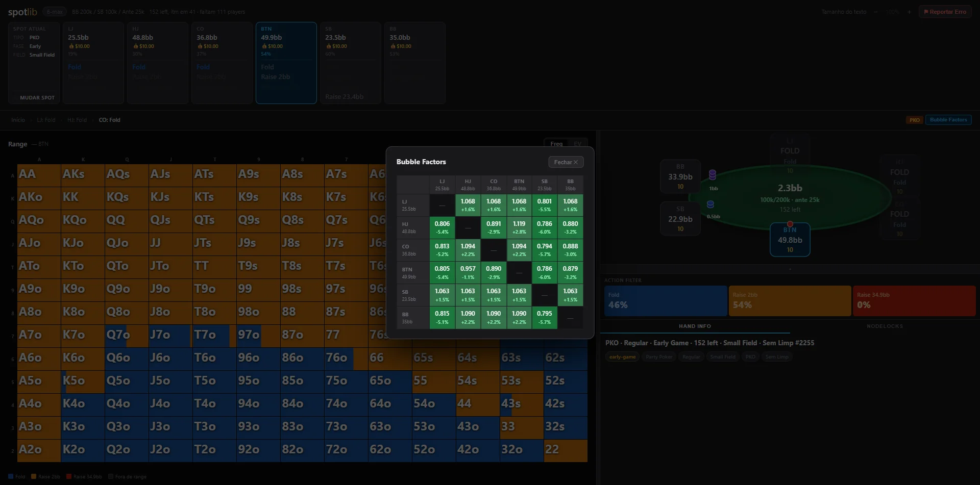Click the BTN seat 49.8bb on the table
This screenshot has height=485, width=980.
790,240
